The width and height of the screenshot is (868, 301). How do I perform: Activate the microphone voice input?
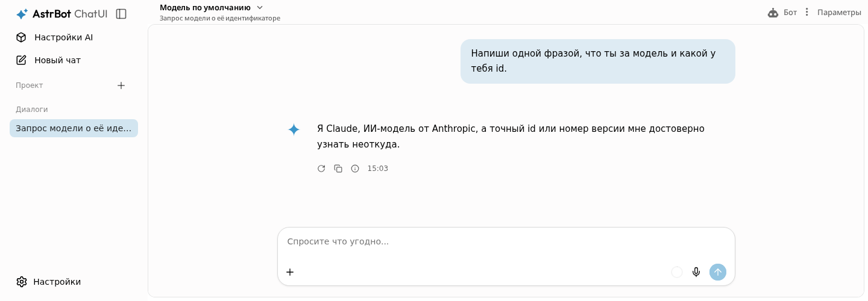coord(696,272)
